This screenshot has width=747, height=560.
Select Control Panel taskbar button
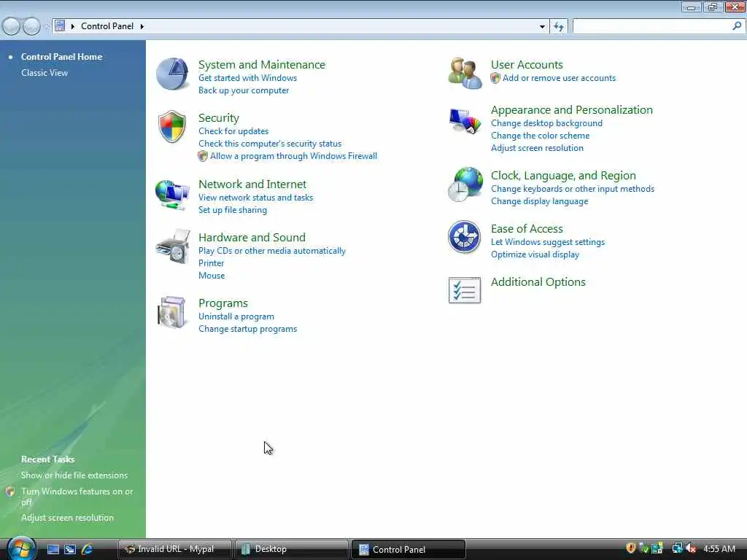point(409,549)
